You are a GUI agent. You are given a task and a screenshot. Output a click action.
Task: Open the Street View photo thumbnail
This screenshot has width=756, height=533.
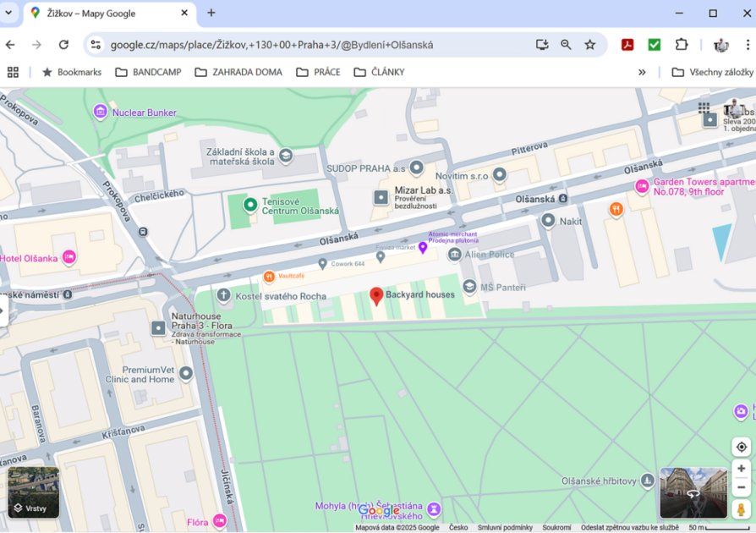click(x=693, y=492)
